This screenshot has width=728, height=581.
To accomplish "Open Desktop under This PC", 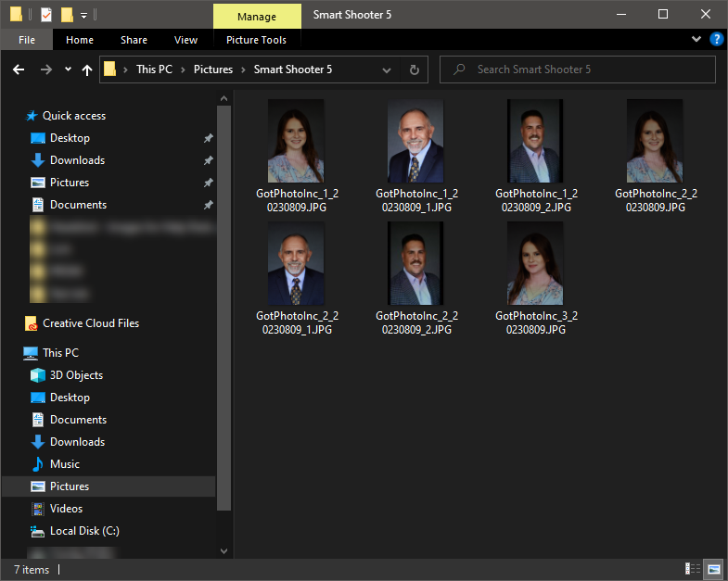I will click(70, 398).
